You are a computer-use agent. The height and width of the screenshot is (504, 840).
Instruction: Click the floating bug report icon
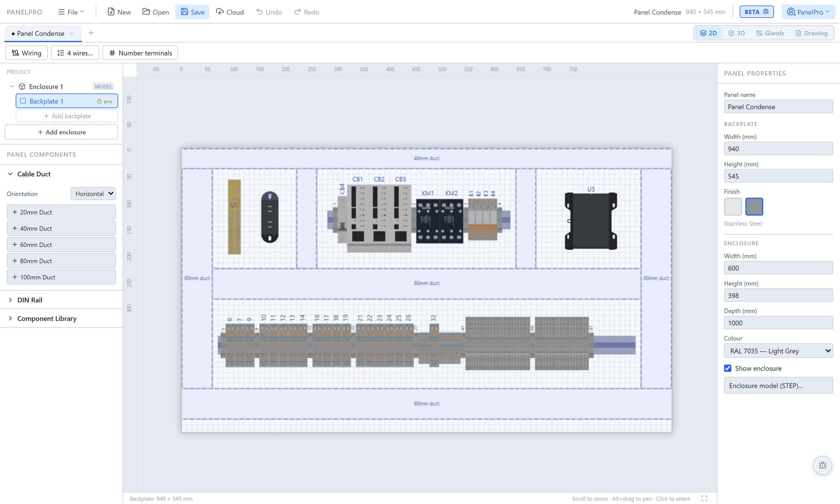point(822,465)
